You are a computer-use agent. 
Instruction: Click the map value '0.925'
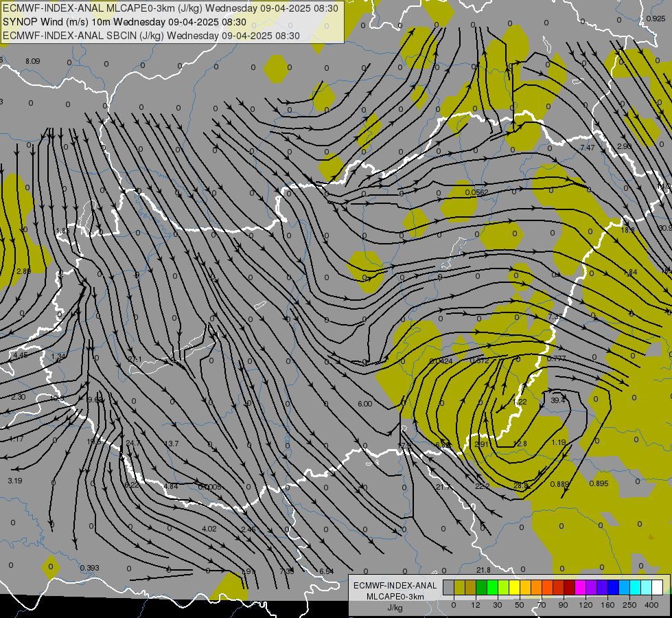click(x=656, y=19)
